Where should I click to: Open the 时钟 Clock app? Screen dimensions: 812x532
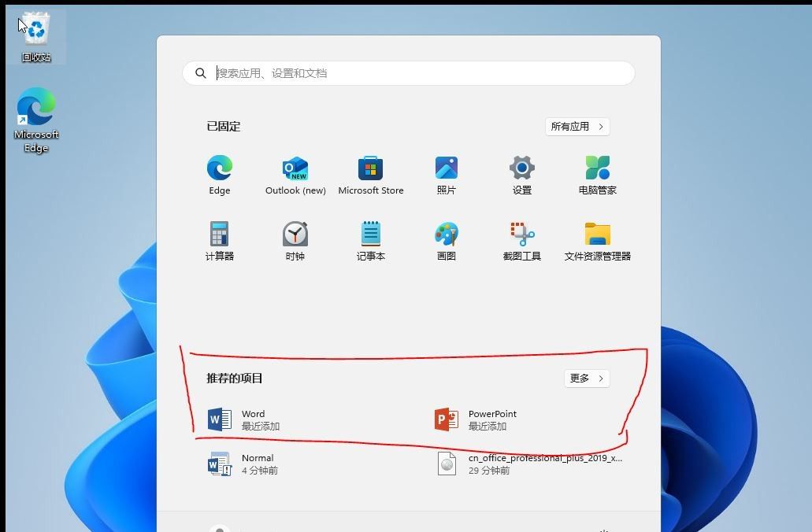point(295,241)
